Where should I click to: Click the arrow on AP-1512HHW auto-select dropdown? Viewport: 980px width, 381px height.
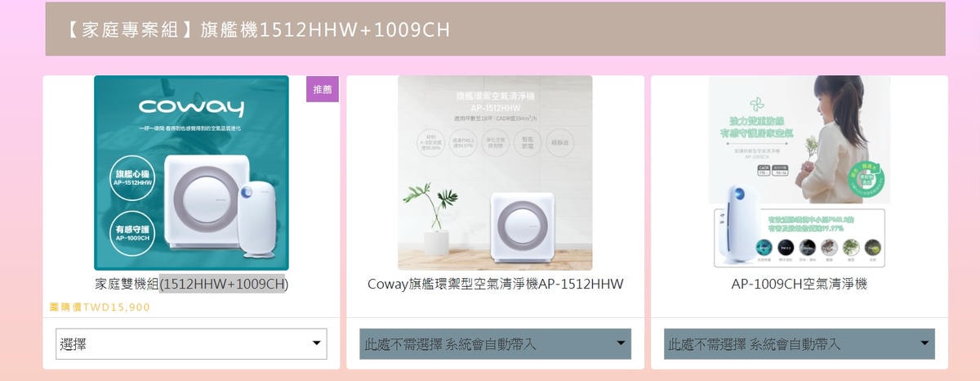(x=621, y=344)
